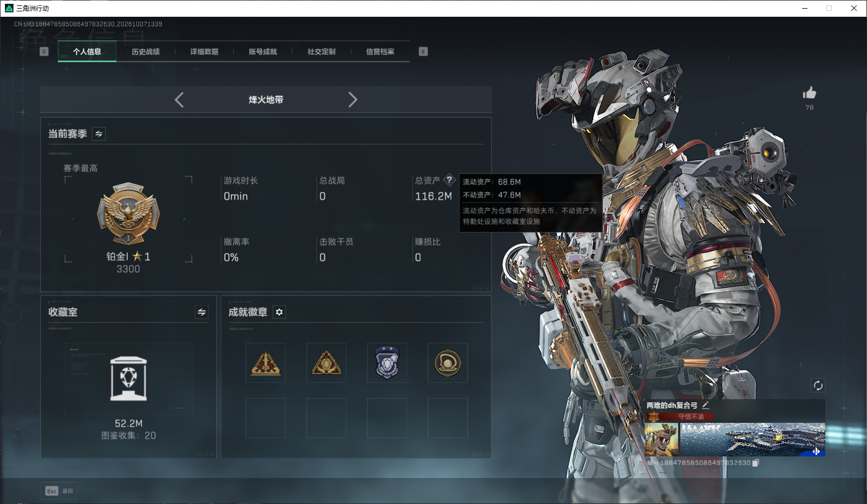Click the 铂金 rank badge emblem
The width and height of the screenshot is (867, 504).
click(x=128, y=214)
